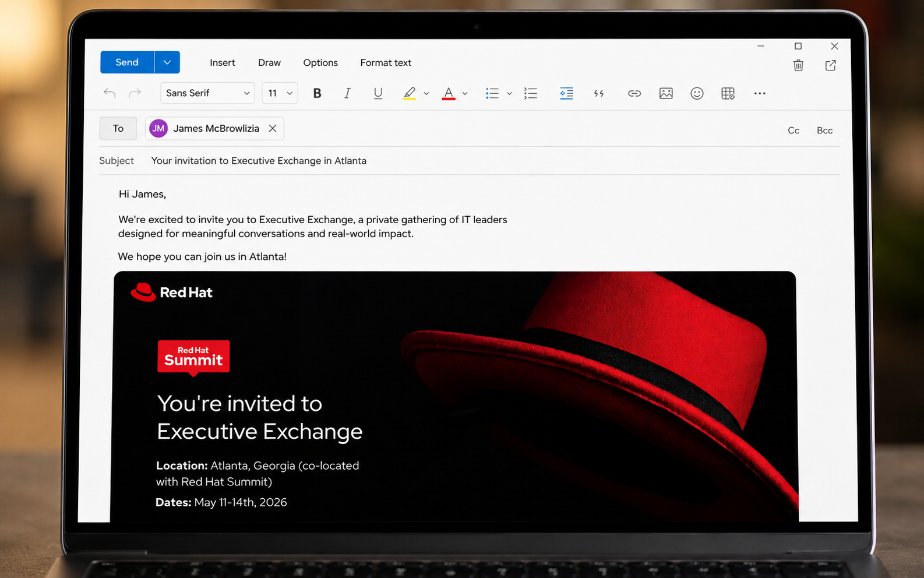Close the compose window

(x=834, y=46)
